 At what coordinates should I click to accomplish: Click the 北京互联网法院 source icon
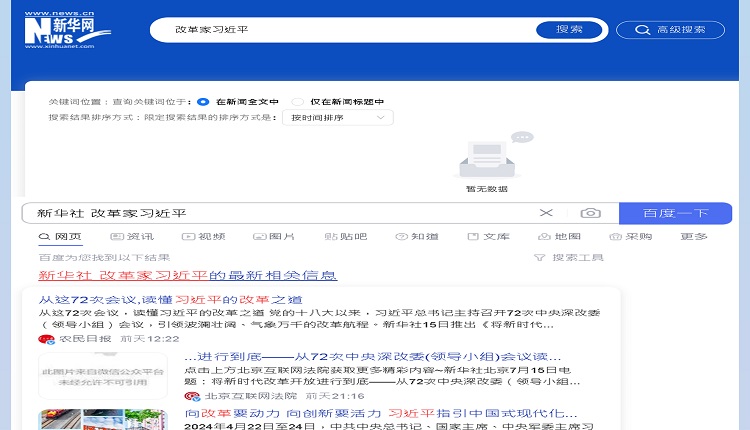192,396
